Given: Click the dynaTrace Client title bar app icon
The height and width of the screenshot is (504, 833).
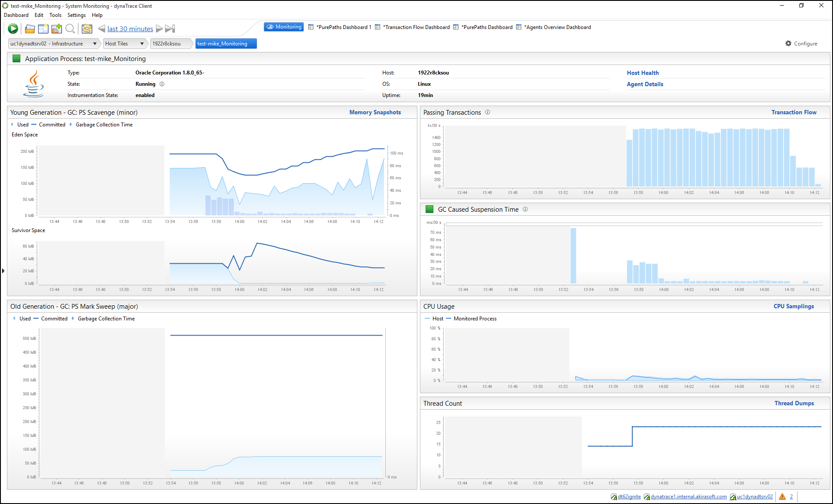Looking at the screenshot, I should (x=5, y=6).
